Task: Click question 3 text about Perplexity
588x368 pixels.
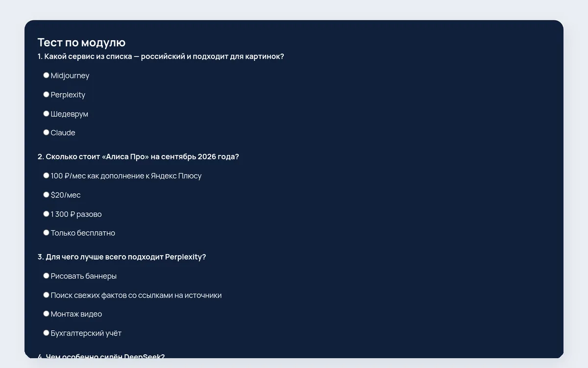Action: [122, 257]
